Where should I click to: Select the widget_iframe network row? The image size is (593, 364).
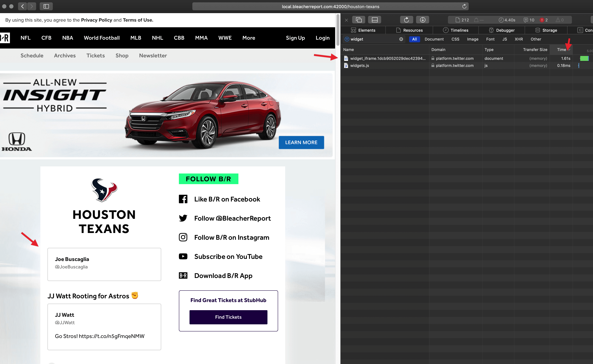point(388,58)
